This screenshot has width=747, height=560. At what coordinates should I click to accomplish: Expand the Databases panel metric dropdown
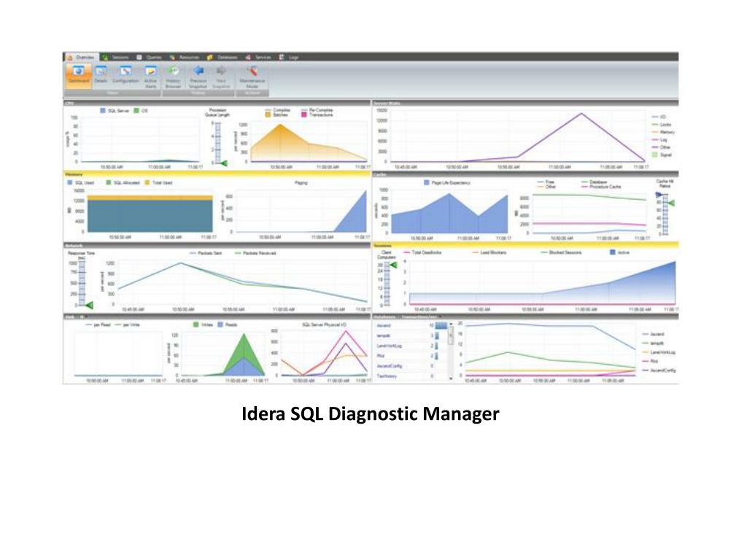tap(440, 316)
